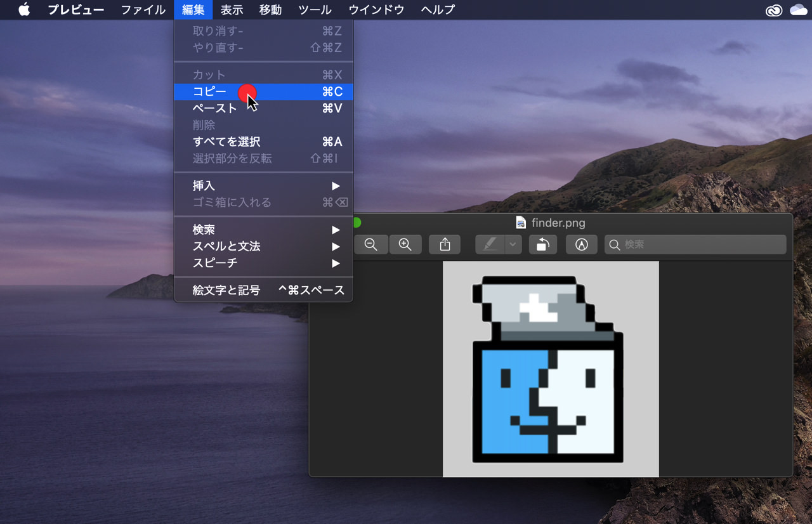Open the Apple menu
The image size is (812, 524).
(24, 10)
